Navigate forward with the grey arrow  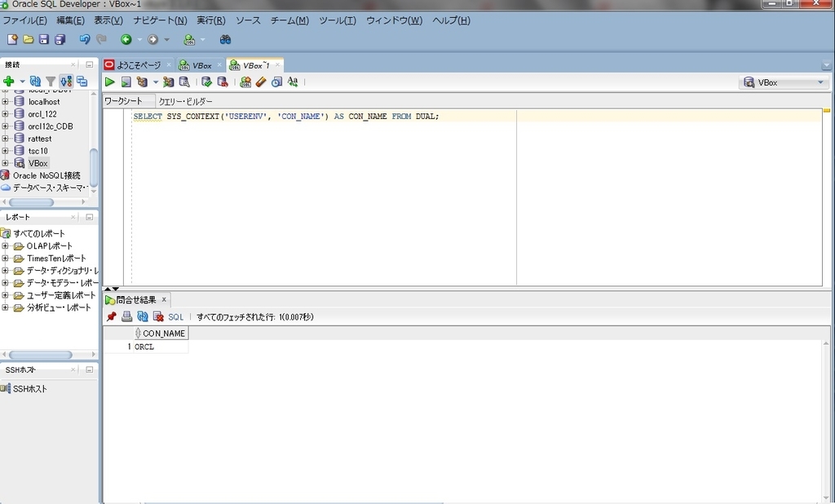coord(152,39)
